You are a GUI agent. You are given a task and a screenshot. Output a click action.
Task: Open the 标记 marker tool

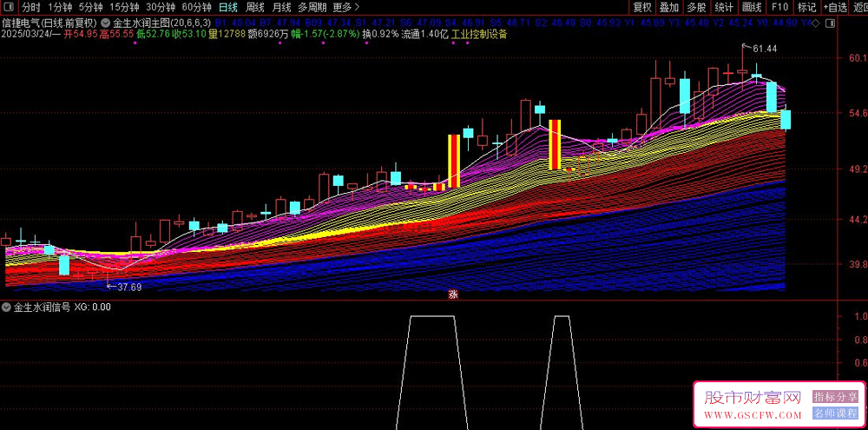(x=806, y=7)
